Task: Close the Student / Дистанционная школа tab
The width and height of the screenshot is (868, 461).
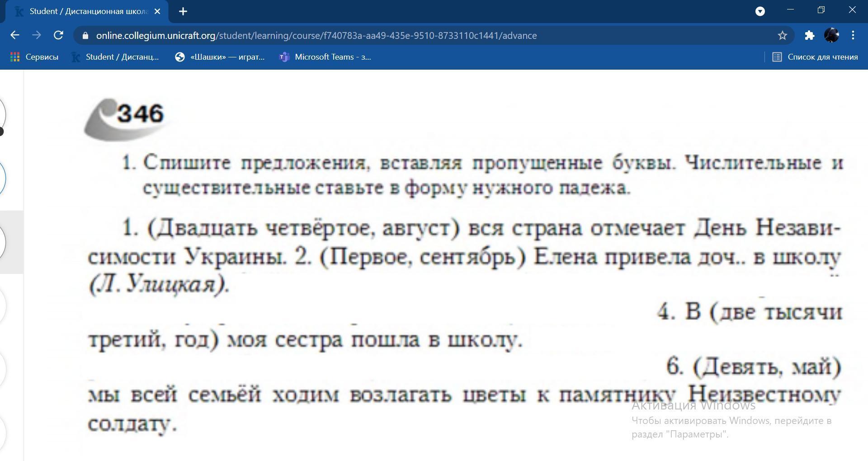Action: pos(157,11)
